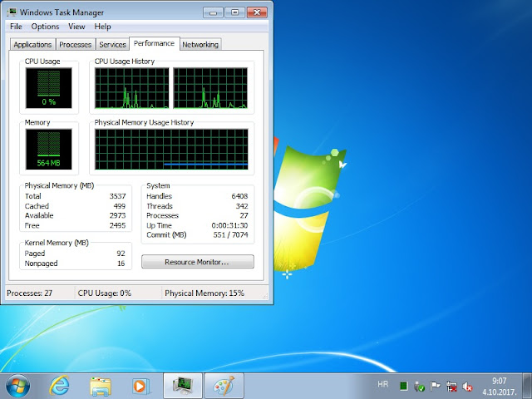
Task: Click status bar CPU Usage: 0%
Action: [x=105, y=293]
